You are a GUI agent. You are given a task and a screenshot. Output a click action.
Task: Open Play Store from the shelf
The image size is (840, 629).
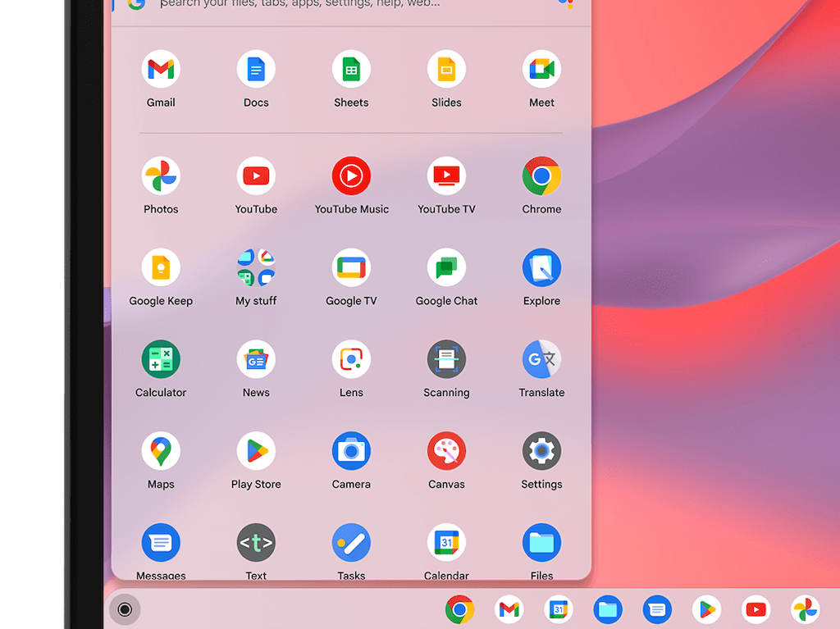tap(706, 609)
